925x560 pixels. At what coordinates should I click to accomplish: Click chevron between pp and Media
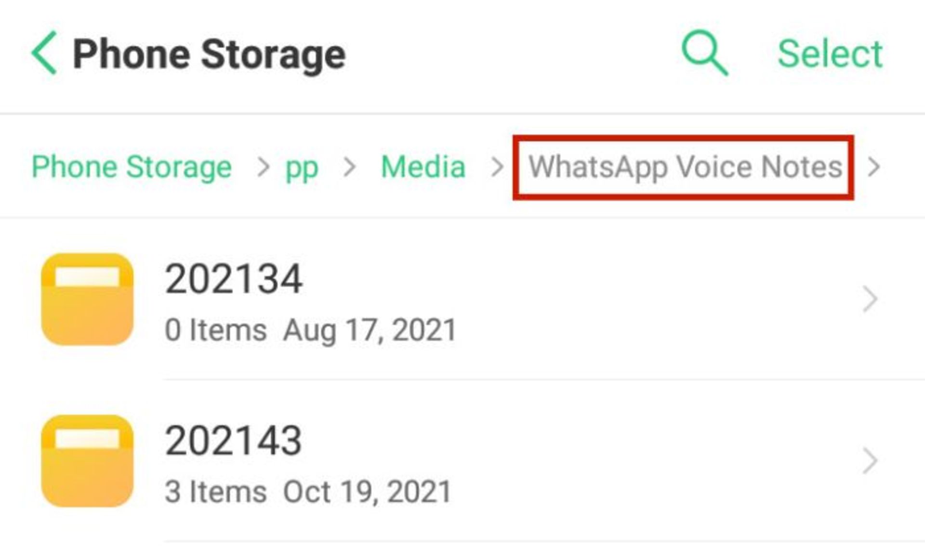[349, 167]
